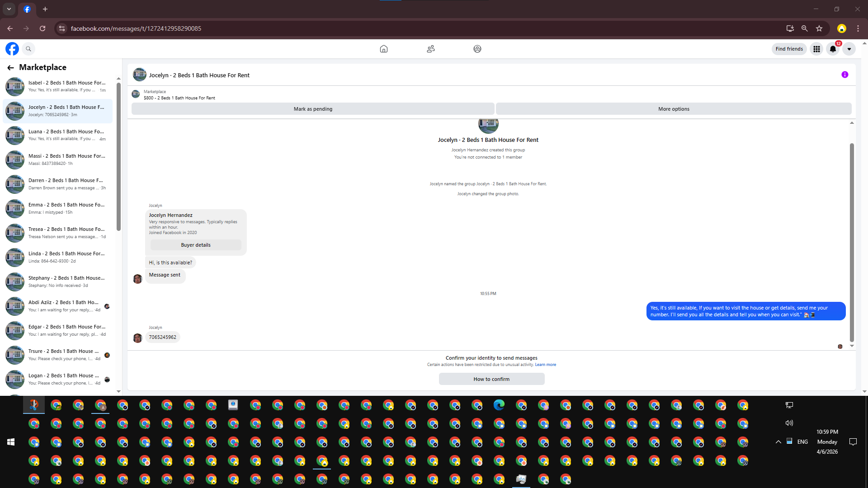868x488 pixels.
Task: Click the blue 'Yes, it's still available' reply bubble
Action: pos(746,311)
